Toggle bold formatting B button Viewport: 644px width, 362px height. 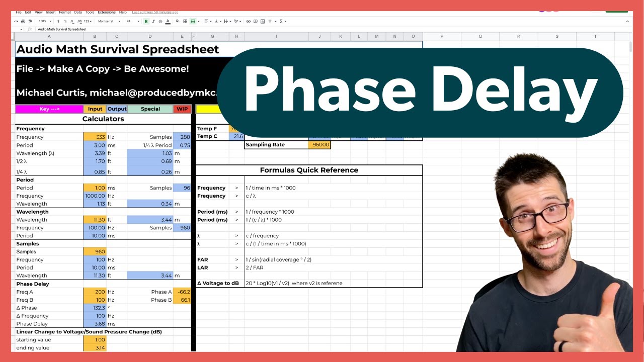pyautogui.click(x=146, y=21)
